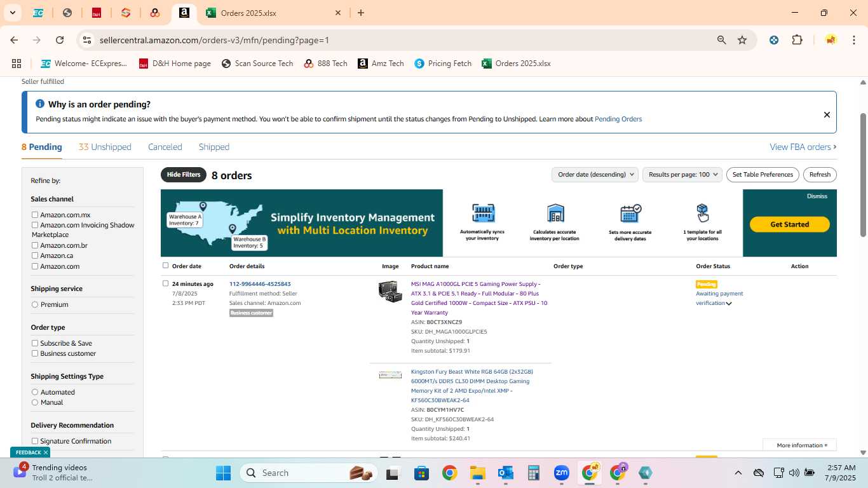This screenshot has width=868, height=488.
Task: Switch to the Canceled orders tab
Action: coord(165,147)
